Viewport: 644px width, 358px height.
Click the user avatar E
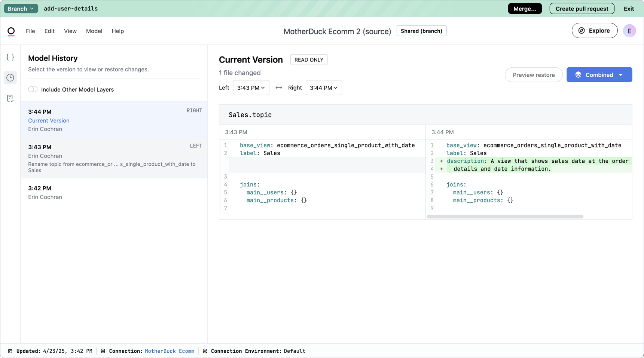coord(629,31)
